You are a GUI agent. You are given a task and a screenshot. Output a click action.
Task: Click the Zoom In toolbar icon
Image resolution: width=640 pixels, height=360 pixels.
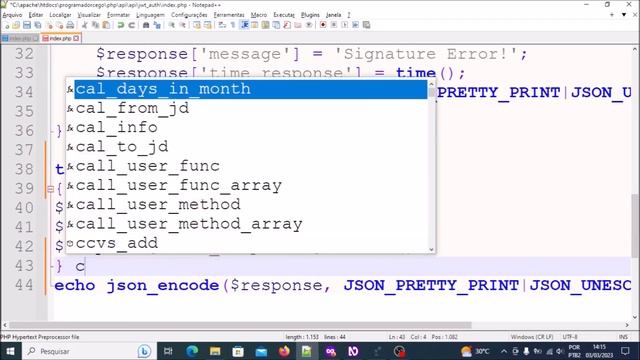point(171,25)
